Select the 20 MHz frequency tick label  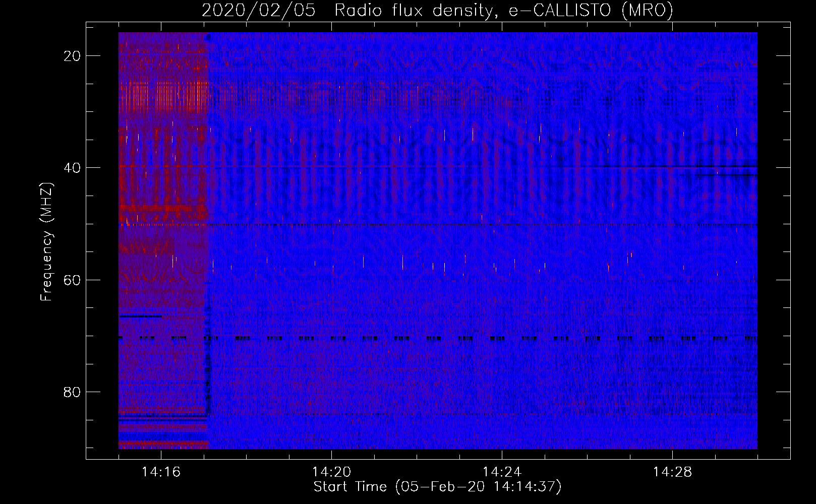coord(72,56)
